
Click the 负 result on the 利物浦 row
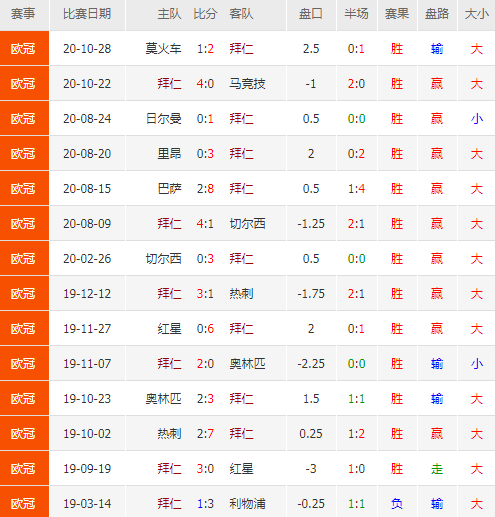(x=397, y=504)
